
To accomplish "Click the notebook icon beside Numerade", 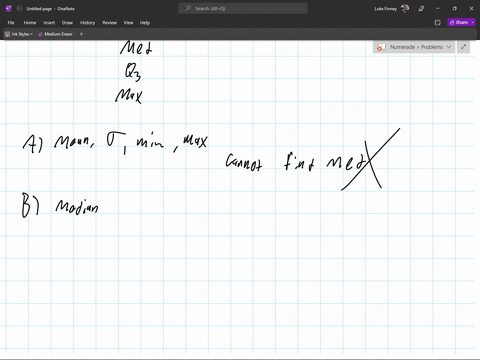I will coord(381,47).
